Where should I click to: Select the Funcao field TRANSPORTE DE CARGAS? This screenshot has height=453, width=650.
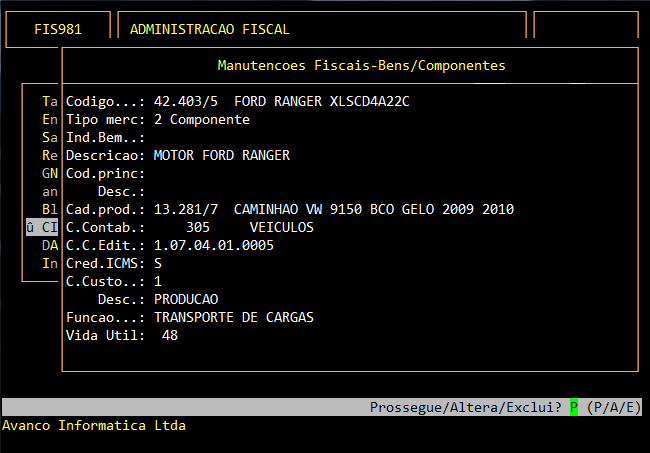pyautogui.click(x=234, y=318)
